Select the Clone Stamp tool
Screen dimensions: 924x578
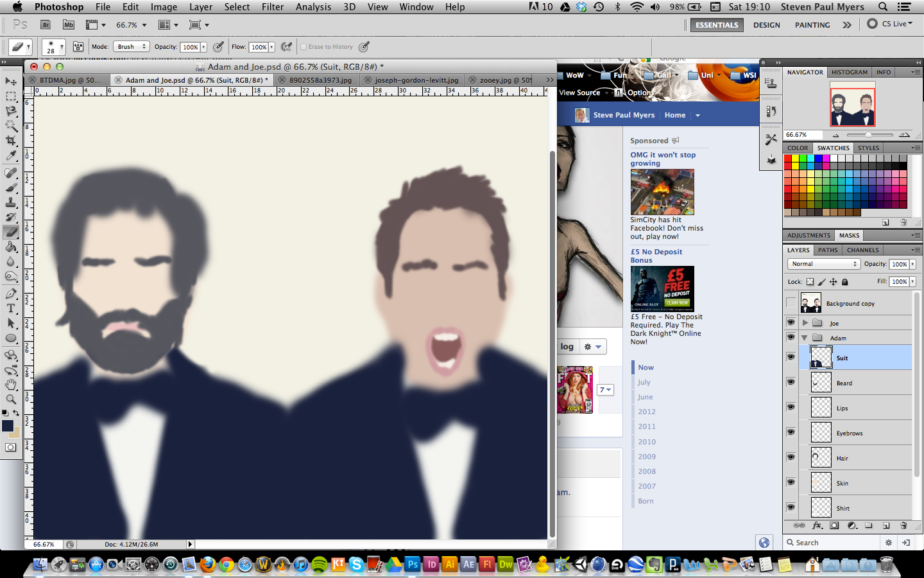click(x=11, y=203)
